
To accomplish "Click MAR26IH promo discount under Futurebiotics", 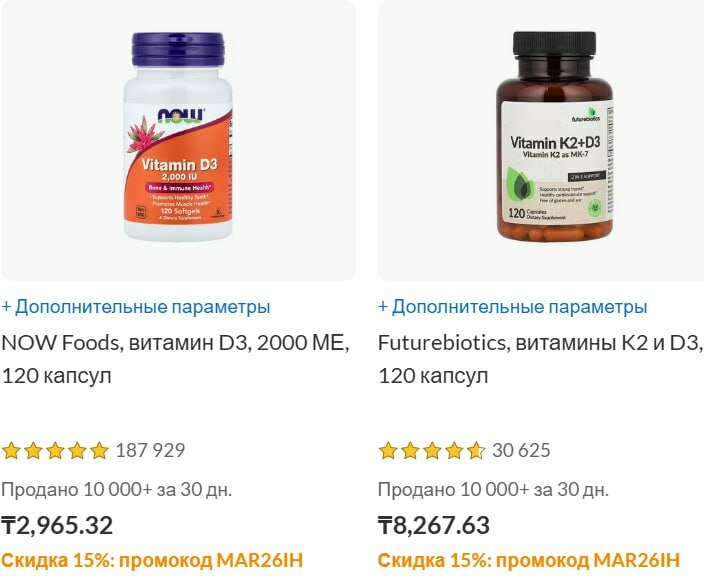I will pos(529,560).
